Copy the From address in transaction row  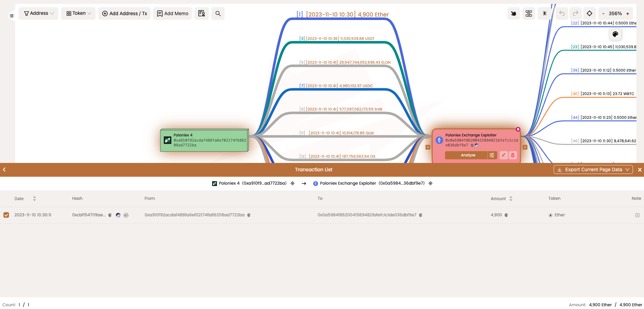click(249, 215)
